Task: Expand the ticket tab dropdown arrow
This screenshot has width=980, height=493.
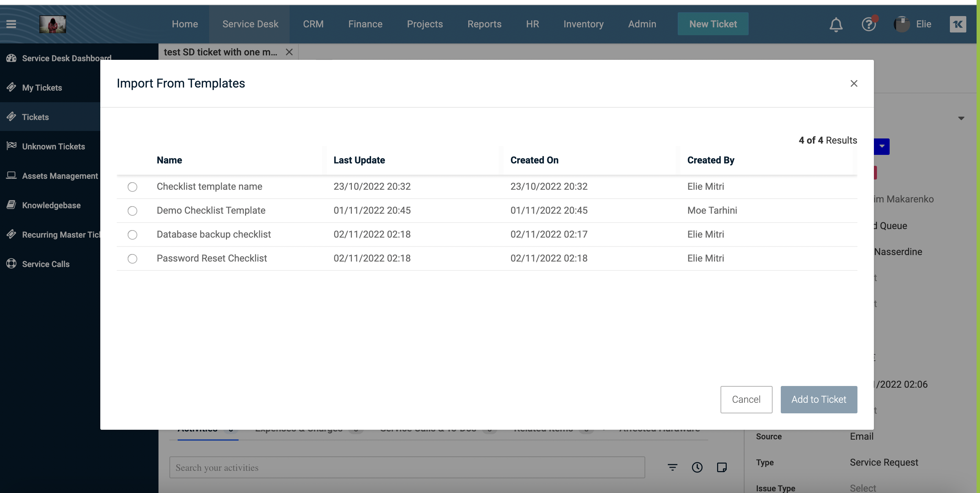Action: 961,118
